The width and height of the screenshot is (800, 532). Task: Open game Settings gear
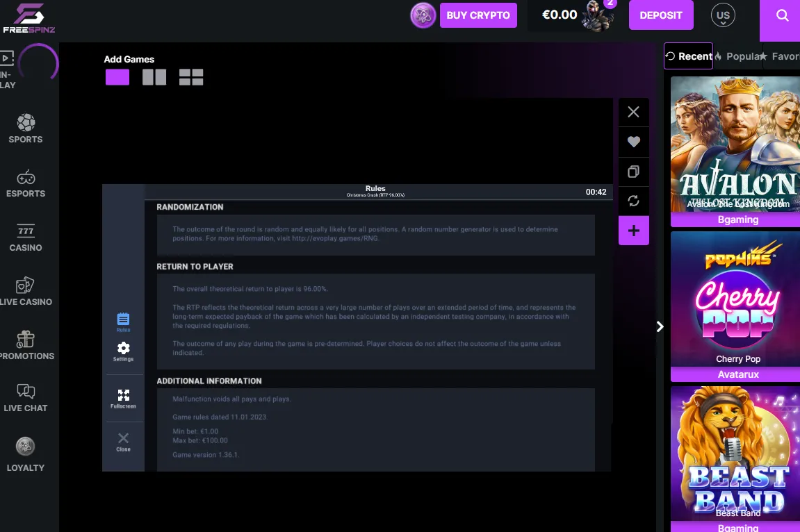123,351
